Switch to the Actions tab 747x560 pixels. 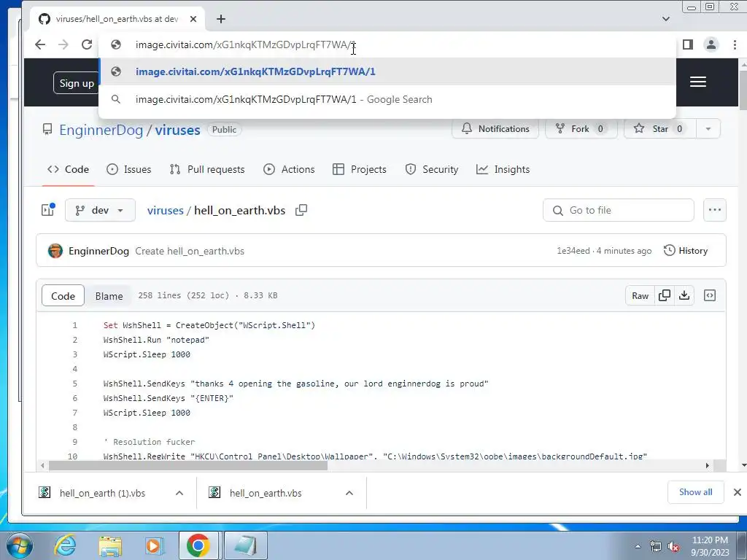(289, 169)
